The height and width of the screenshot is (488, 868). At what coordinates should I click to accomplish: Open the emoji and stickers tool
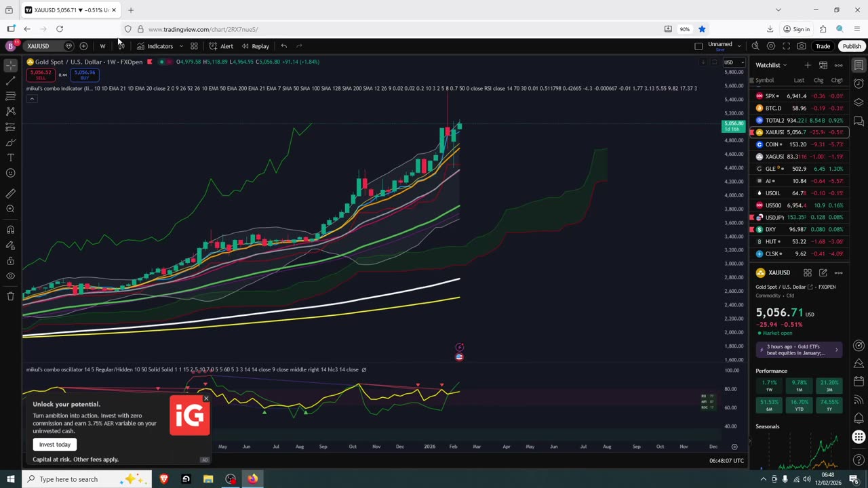point(10,174)
